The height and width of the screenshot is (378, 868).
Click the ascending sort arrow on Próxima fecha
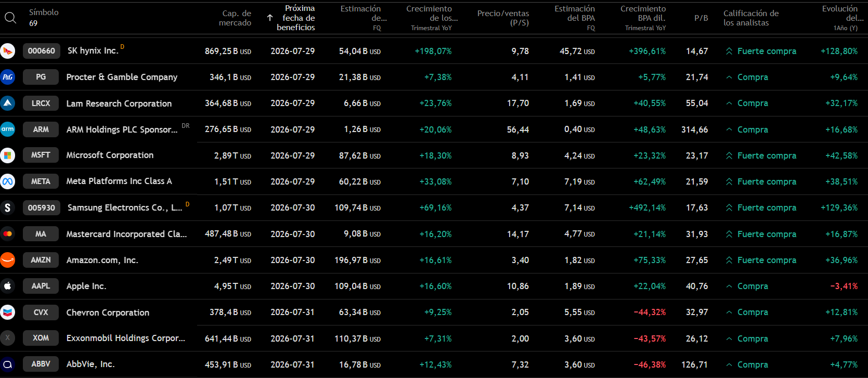point(270,18)
